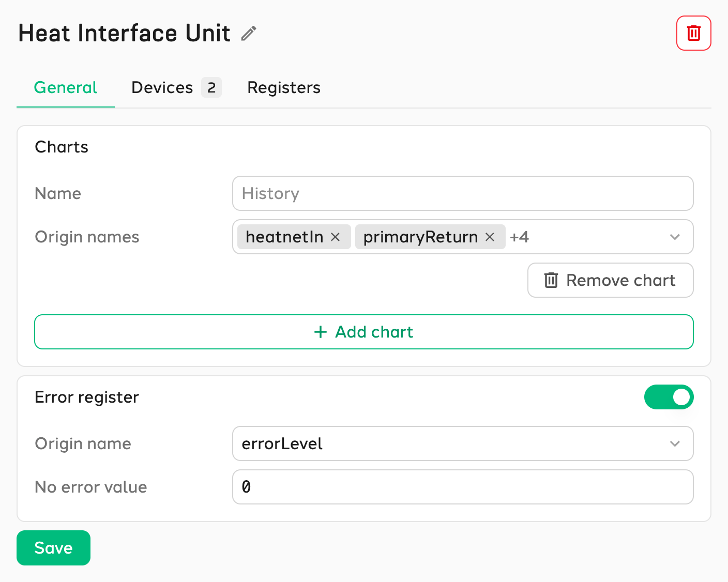
Task: Open the Registers tab
Action: point(284,87)
